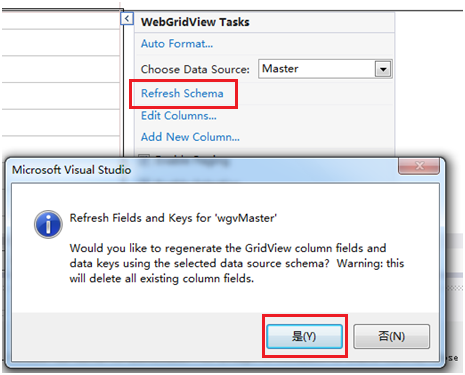Confirm with the 是(Y) button

point(304,336)
